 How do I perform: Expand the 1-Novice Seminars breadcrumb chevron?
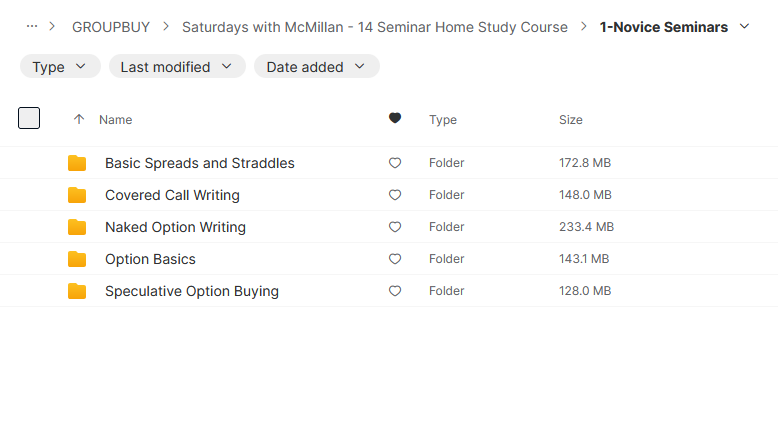744,27
